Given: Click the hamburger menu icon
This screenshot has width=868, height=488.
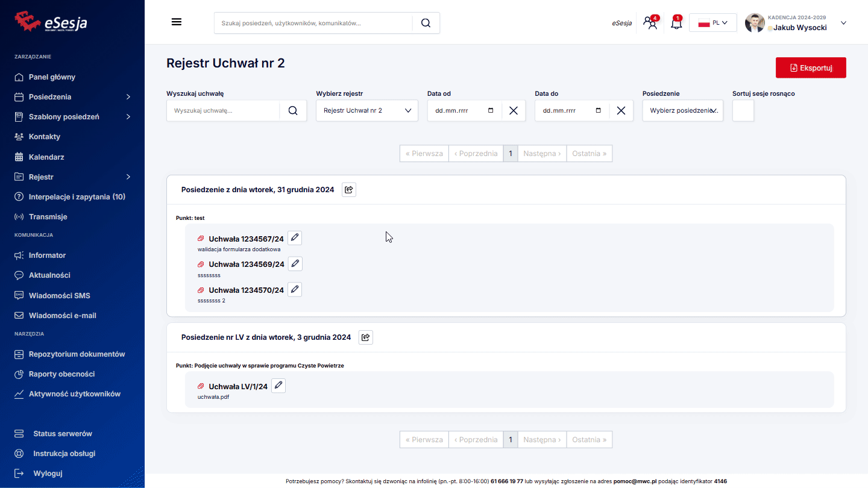Looking at the screenshot, I should coord(177,22).
